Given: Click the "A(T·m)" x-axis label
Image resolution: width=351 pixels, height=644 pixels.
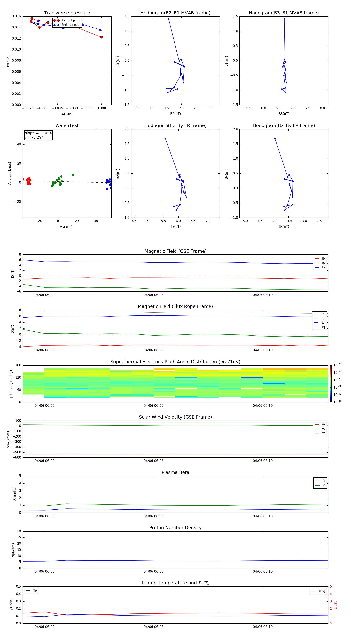Looking at the screenshot, I should 67,114.
